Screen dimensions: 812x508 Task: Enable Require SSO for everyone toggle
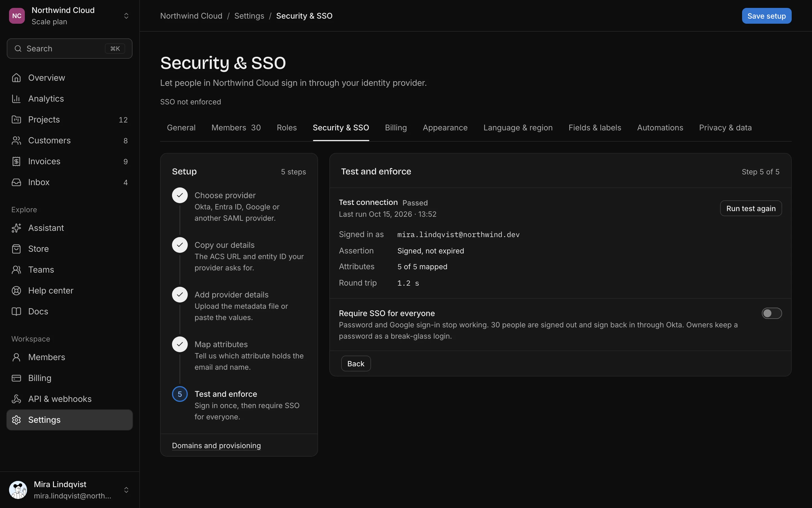click(x=772, y=313)
